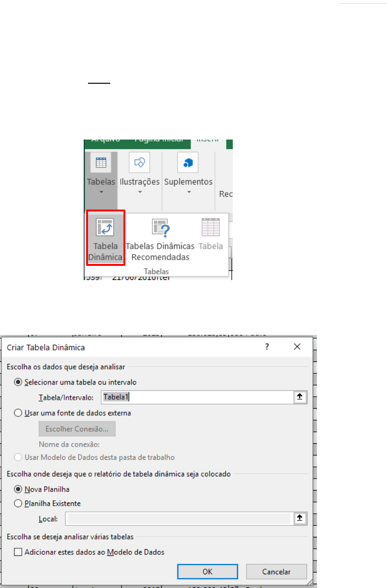The image size is (387, 588).
Task: Click the greyed Tabela icon
Action: pos(211,228)
